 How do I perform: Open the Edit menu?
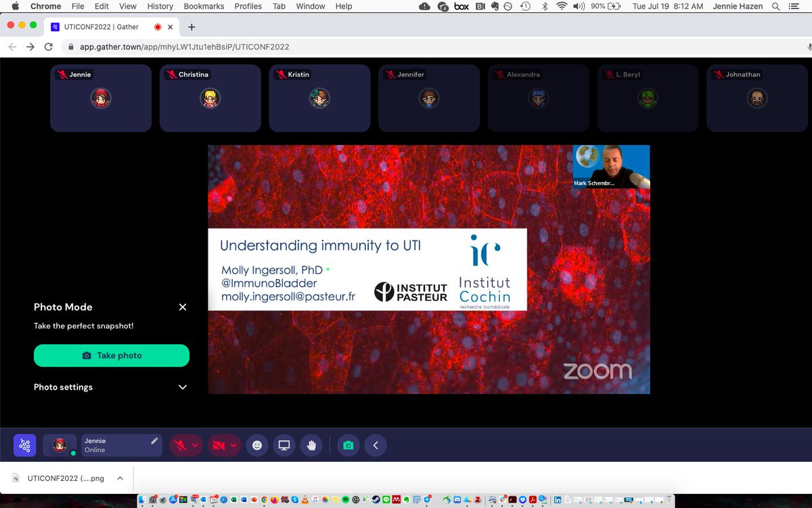[101, 6]
